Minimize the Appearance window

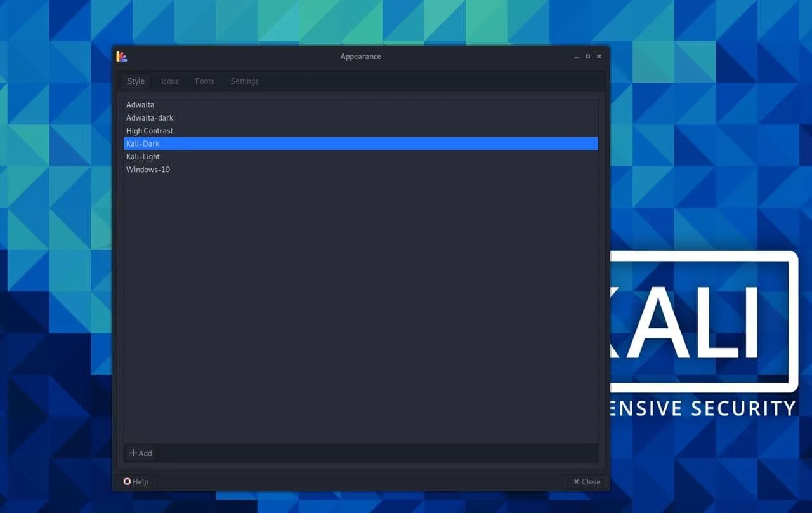[x=577, y=57]
